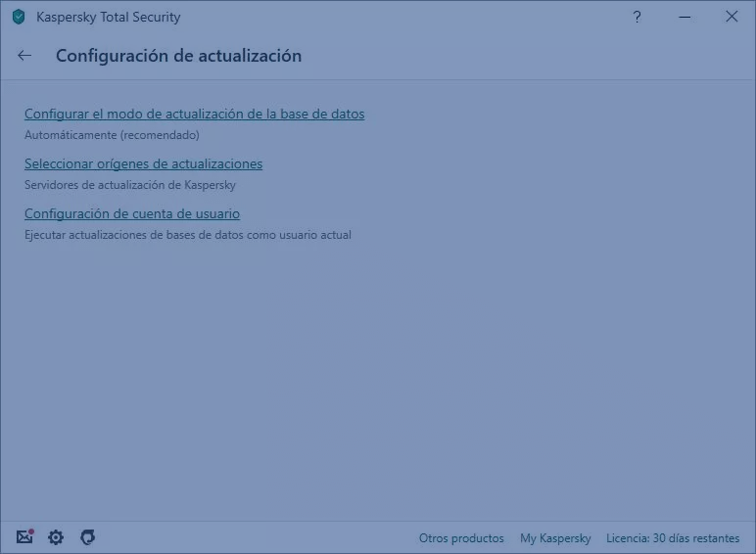Viewport: 756px width, 554px height.
Task: Click the Configuración de actualización heading
Action: click(x=179, y=56)
